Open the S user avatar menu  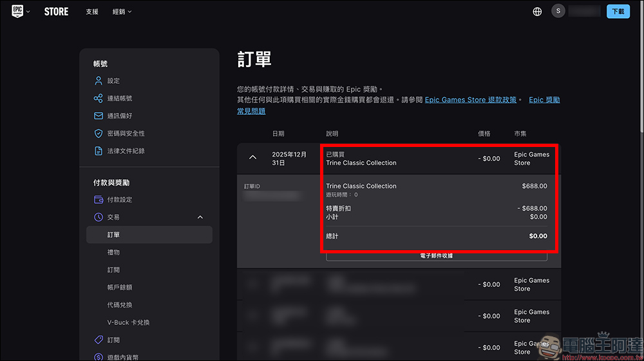(x=558, y=11)
